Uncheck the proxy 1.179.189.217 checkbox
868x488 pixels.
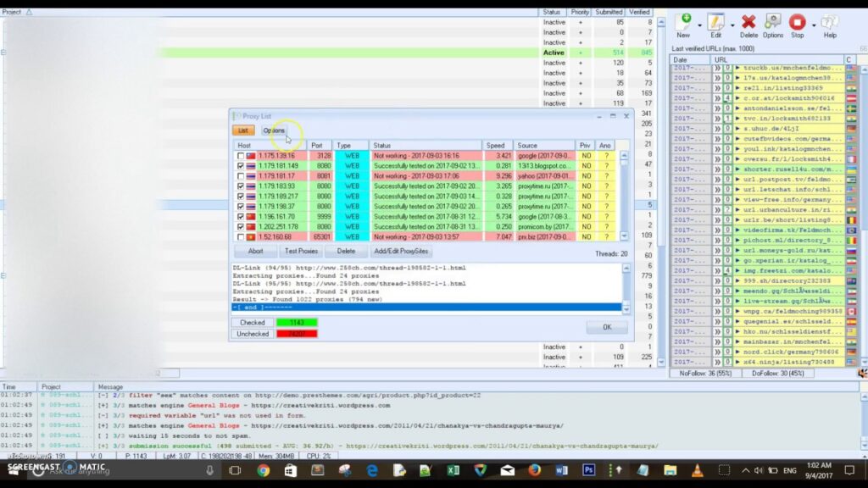(x=240, y=197)
